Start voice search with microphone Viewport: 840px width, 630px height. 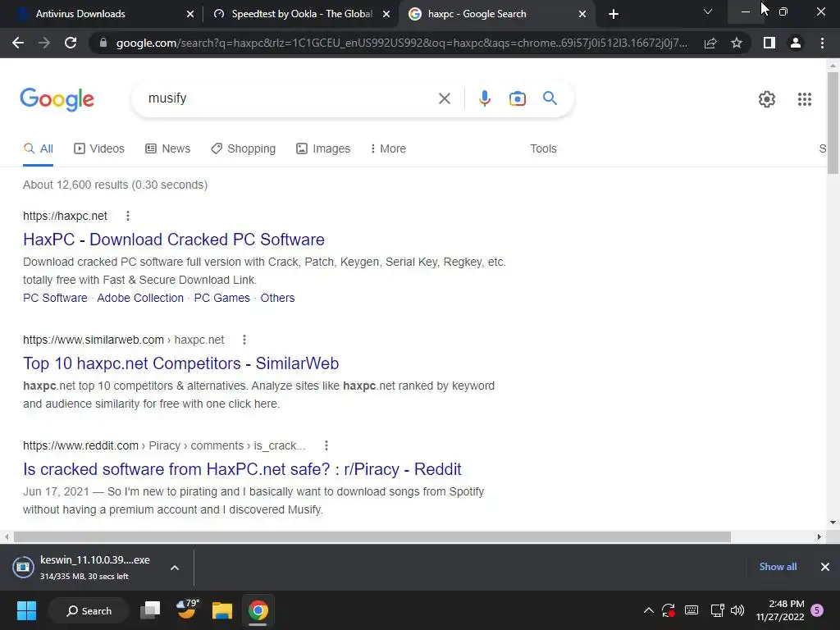[484, 98]
